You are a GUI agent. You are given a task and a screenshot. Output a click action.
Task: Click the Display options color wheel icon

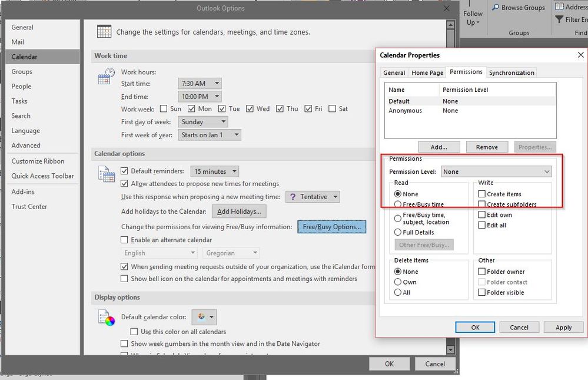[x=106, y=318]
